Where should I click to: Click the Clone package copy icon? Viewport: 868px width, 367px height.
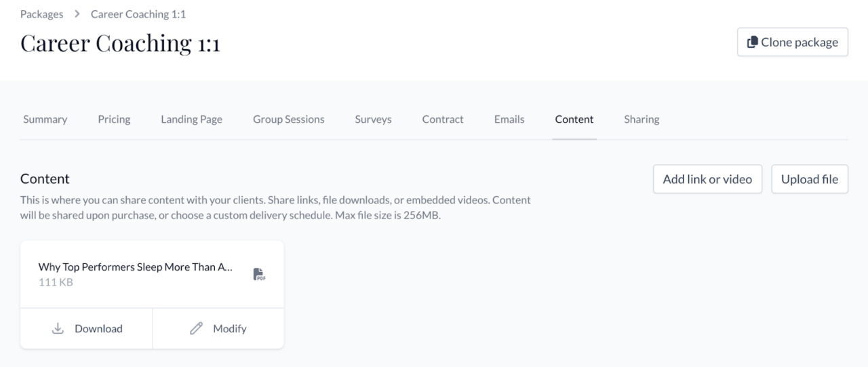click(x=752, y=42)
